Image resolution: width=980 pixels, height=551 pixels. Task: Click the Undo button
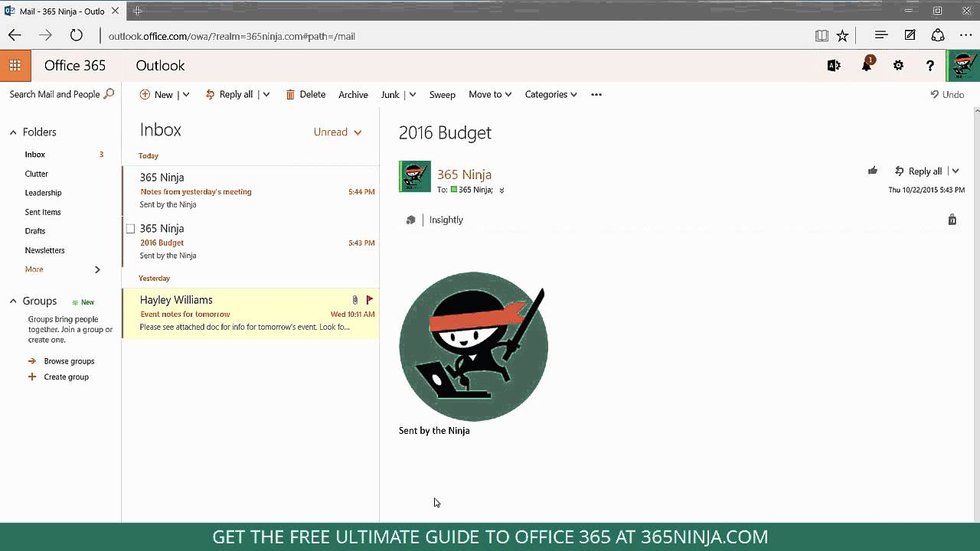(947, 94)
